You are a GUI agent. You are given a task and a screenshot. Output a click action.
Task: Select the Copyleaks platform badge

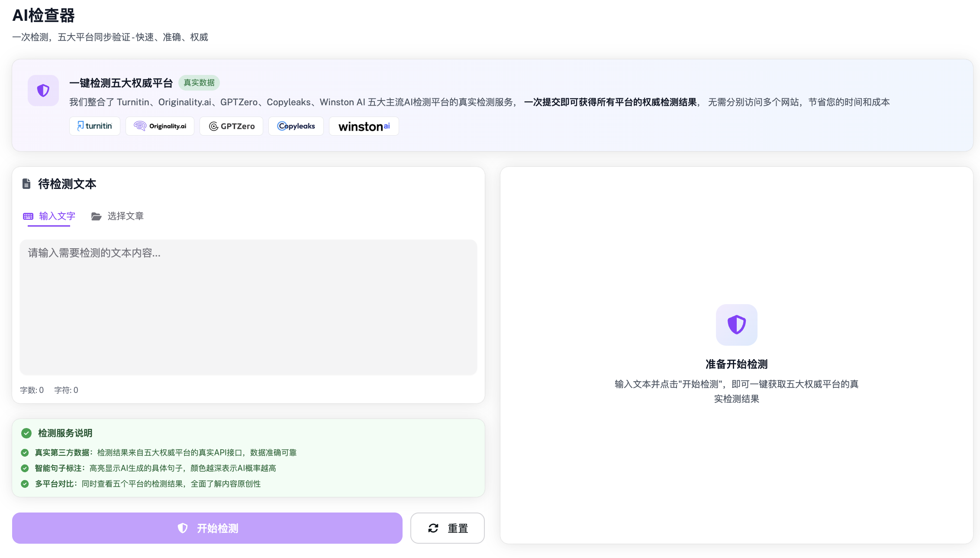(296, 126)
